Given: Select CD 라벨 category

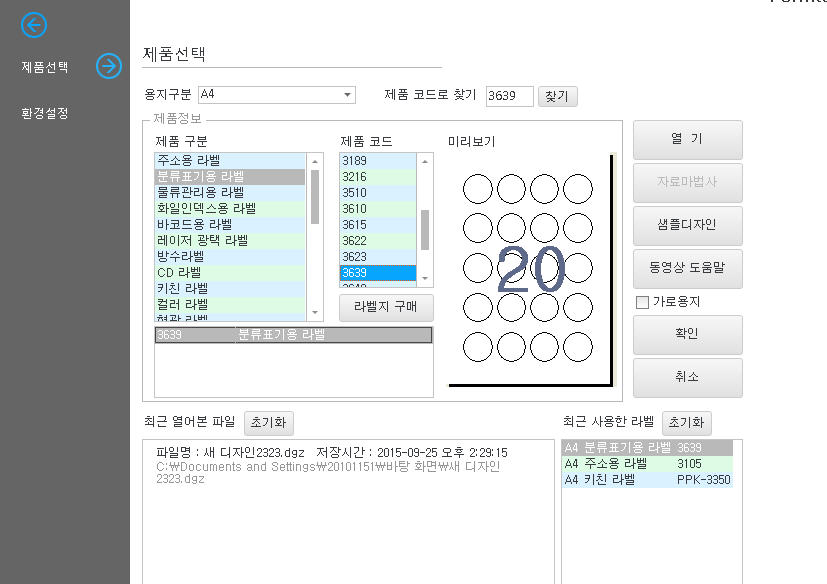Looking at the screenshot, I should click(230, 272).
